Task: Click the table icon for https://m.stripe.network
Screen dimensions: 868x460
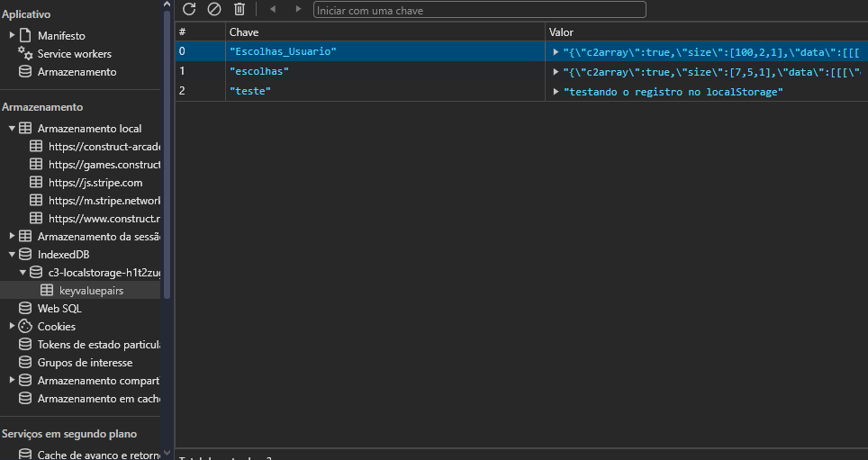Action: pos(36,200)
